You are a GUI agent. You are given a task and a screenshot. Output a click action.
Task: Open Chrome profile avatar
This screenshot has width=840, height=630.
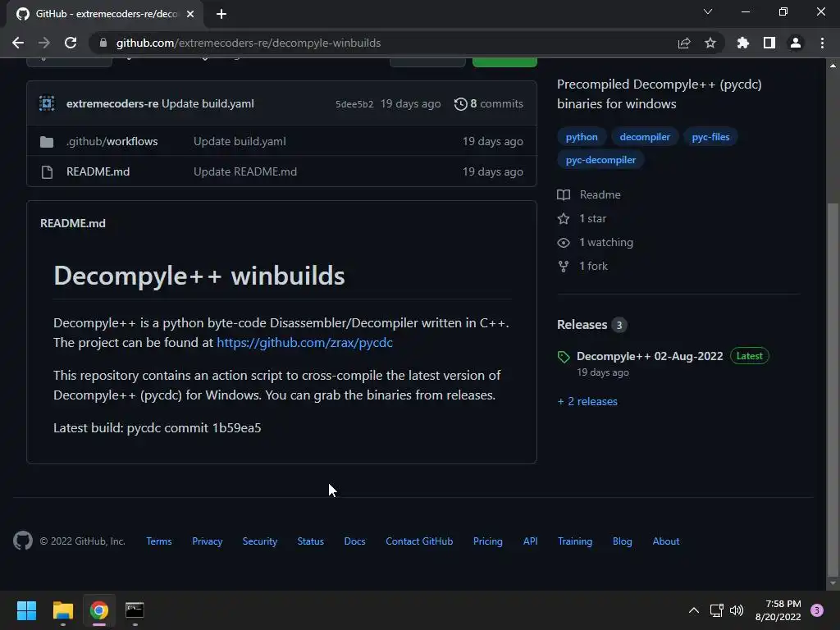click(795, 43)
